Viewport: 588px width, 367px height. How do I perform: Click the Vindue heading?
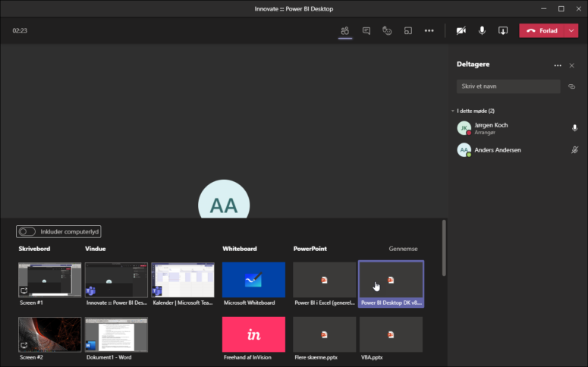pos(96,249)
